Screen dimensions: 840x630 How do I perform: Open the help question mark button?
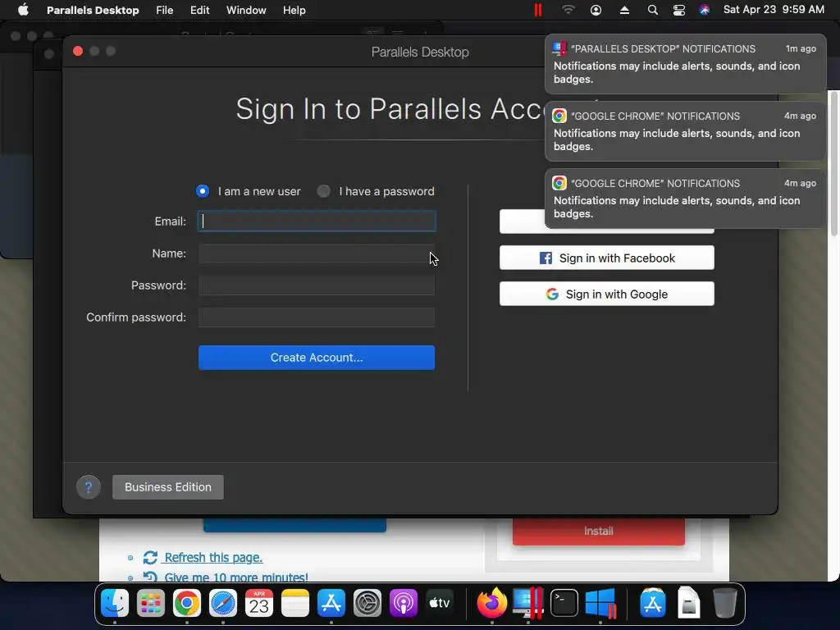(x=89, y=487)
